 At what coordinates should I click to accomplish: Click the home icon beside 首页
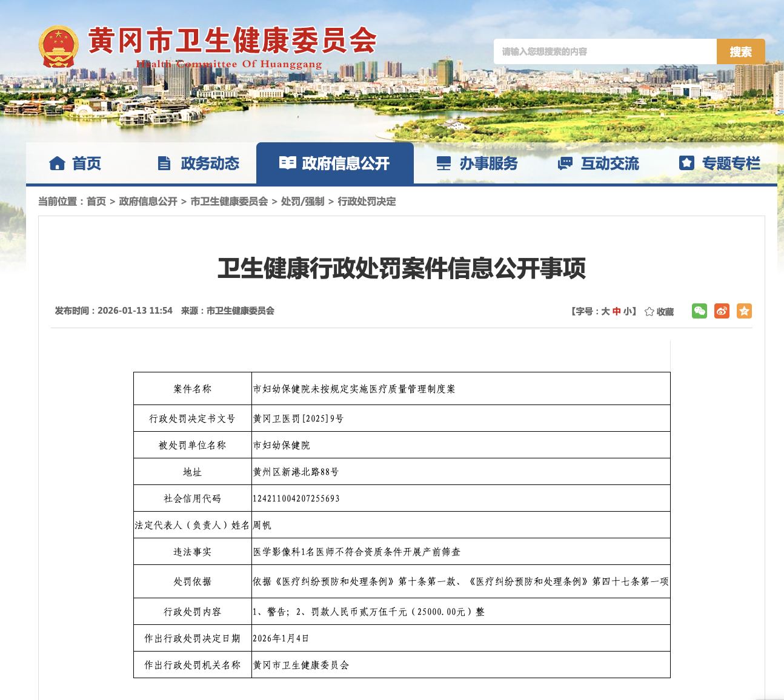[x=57, y=163]
